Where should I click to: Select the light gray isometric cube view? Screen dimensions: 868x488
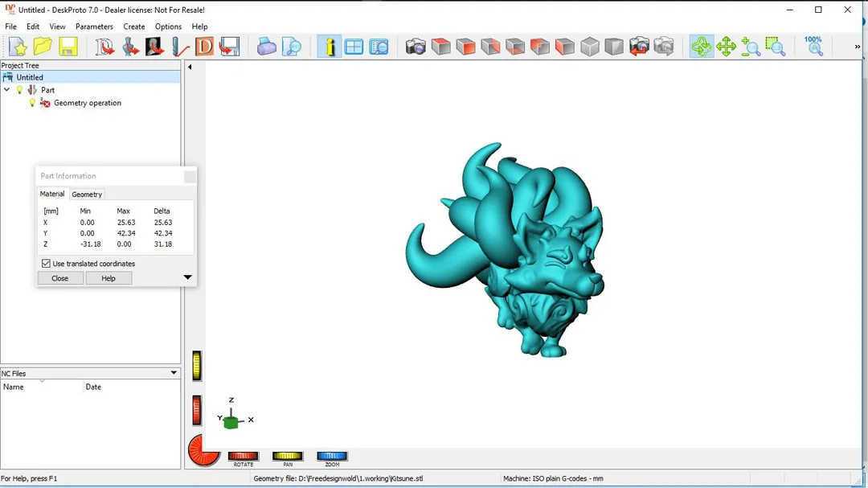tap(590, 47)
